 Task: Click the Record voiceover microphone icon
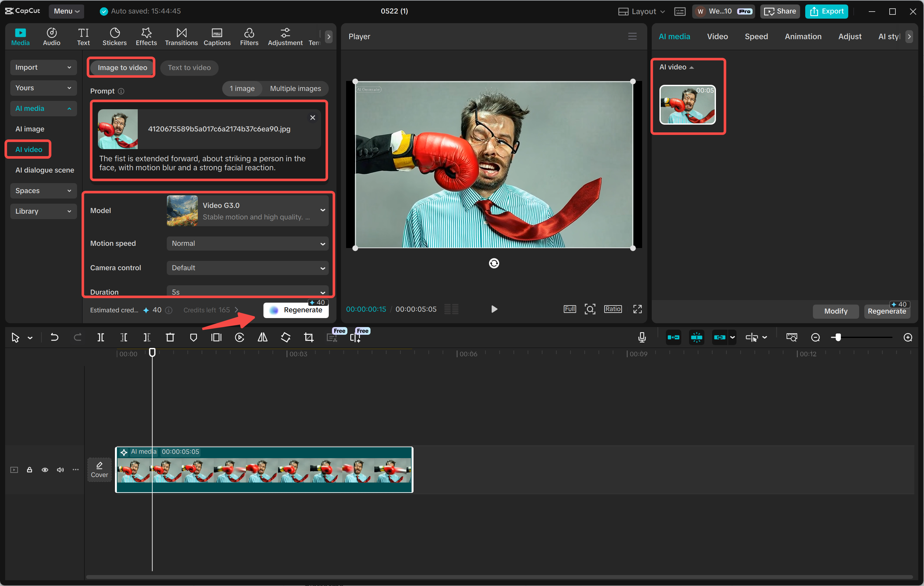coord(641,337)
